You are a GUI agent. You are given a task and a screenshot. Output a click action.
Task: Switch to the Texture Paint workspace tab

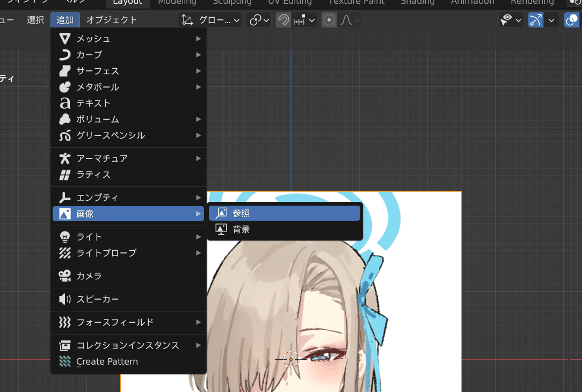[357, 3]
